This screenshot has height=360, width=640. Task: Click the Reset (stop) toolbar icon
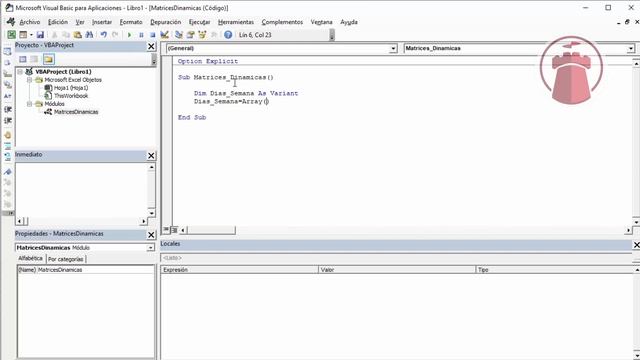click(x=153, y=35)
